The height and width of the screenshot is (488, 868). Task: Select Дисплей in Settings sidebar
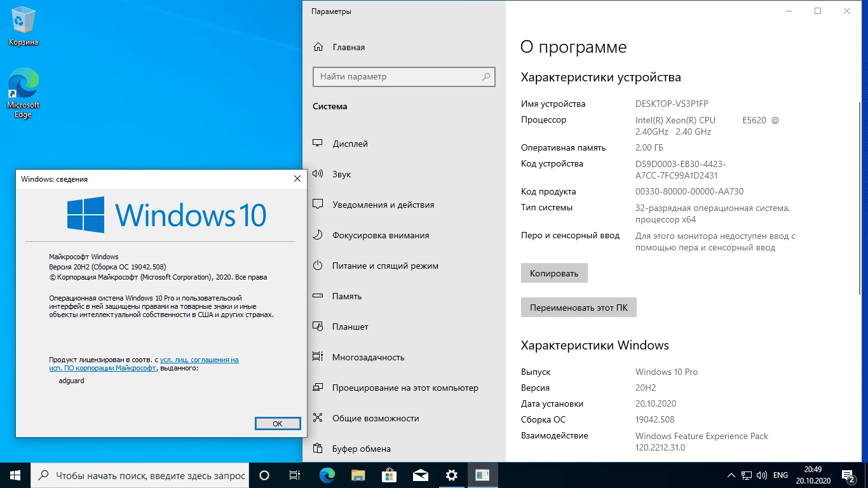pos(404,144)
